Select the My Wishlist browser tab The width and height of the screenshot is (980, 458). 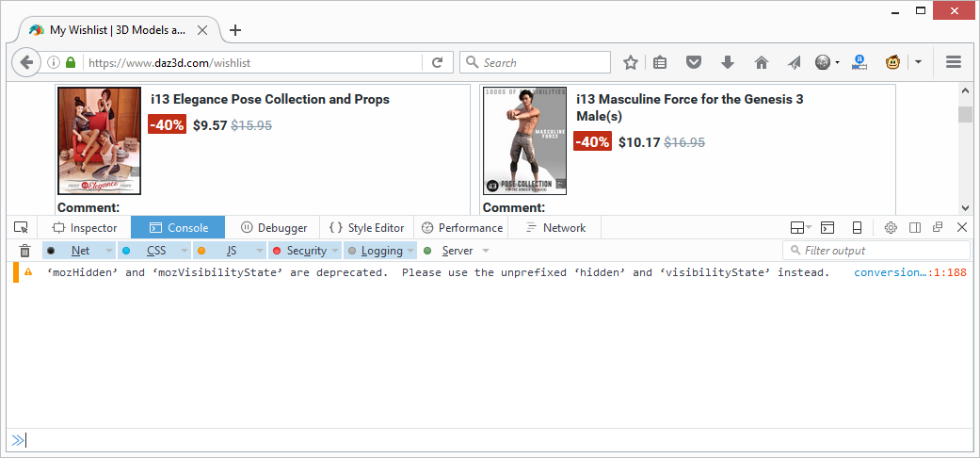119,30
